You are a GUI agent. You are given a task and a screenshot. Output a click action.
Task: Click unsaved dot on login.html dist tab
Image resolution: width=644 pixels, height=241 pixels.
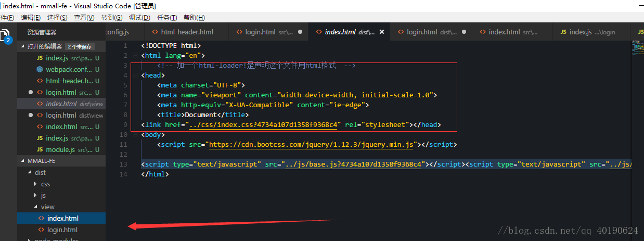point(463,32)
